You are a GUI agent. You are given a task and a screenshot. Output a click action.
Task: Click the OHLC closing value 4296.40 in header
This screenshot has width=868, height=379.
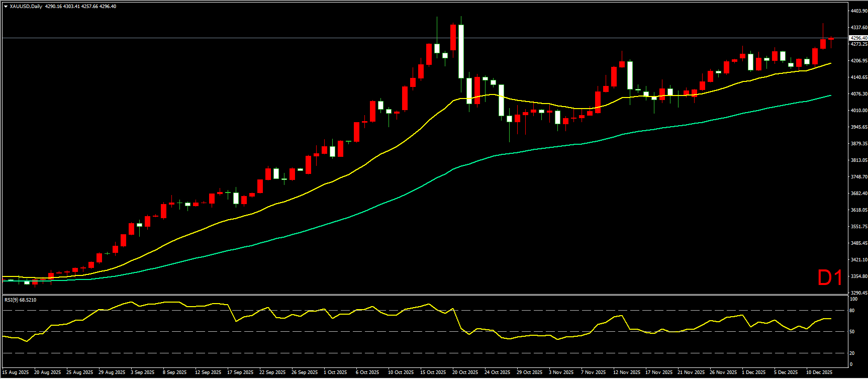(108, 7)
